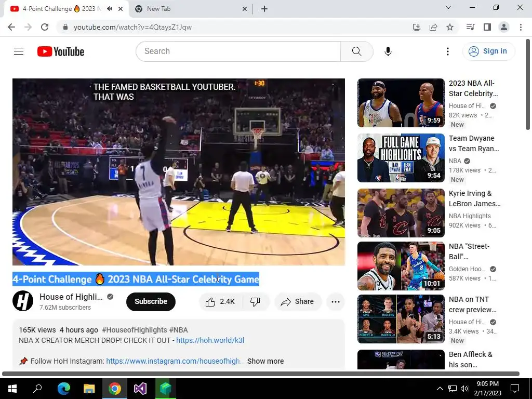Install or download page icon in address bar
The image size is (532, 399).
point(417,27)
